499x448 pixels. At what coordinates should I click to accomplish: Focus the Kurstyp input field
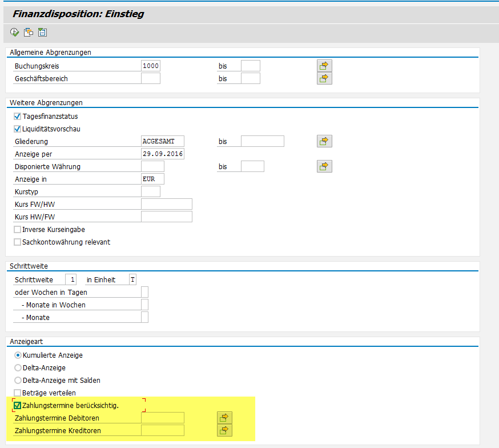point(150,192)
